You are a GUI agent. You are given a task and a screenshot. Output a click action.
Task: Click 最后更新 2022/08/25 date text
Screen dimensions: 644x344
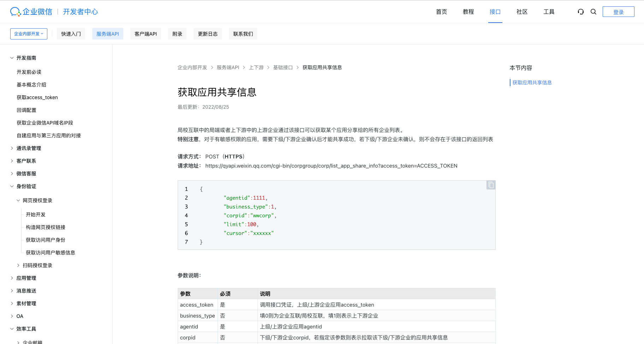(x=203, y=107)
